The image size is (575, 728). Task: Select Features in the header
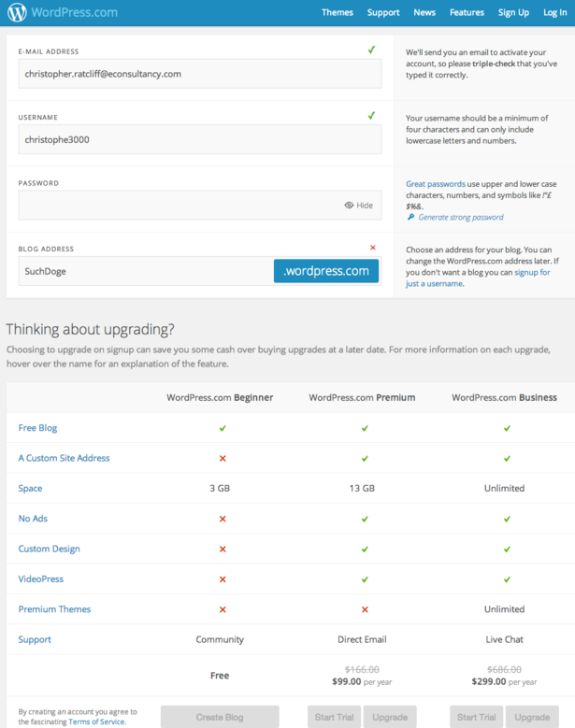pos(467,13)
